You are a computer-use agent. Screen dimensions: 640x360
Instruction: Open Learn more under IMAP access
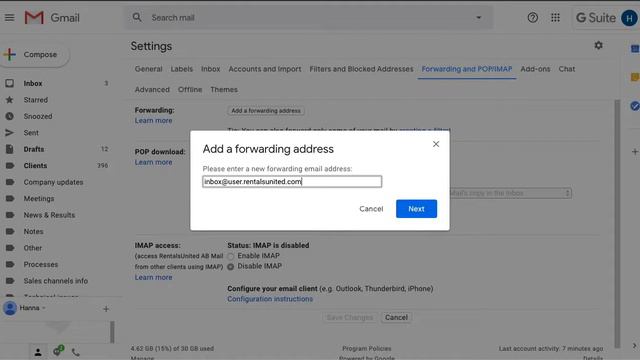(x=153, y=277)
